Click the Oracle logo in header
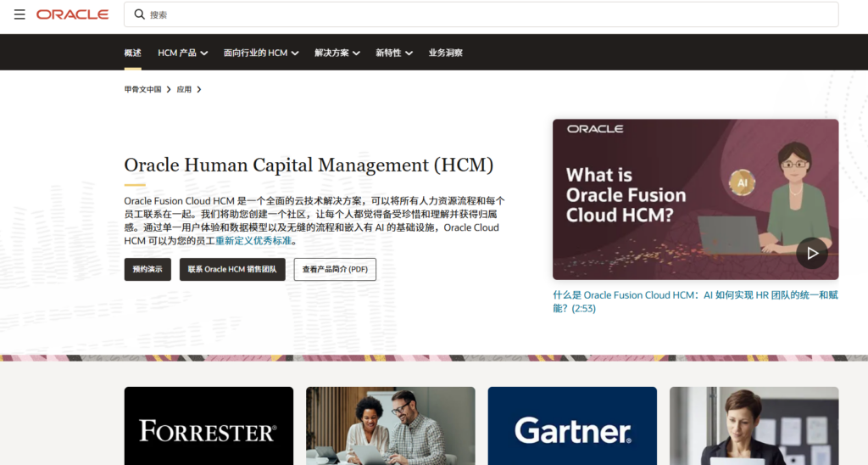Screen dimensions: 868x465 73,14
